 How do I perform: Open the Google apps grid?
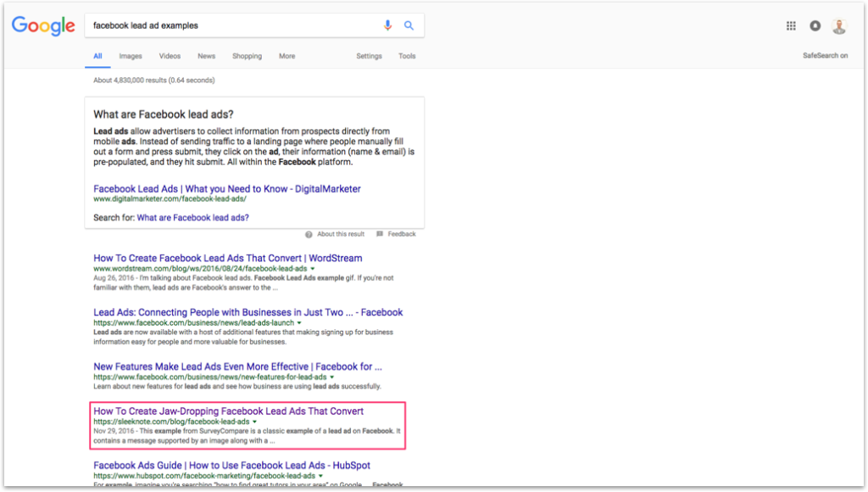pos(791,25)
